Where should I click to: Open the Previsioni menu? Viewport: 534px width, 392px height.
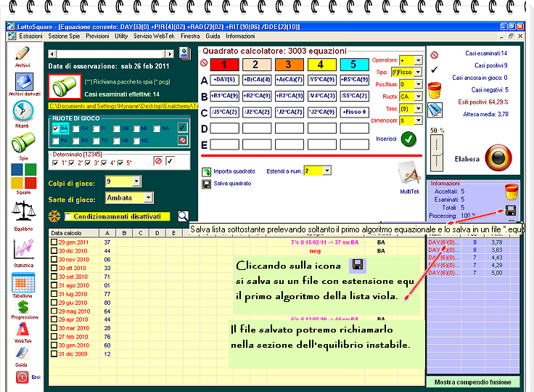97,36
